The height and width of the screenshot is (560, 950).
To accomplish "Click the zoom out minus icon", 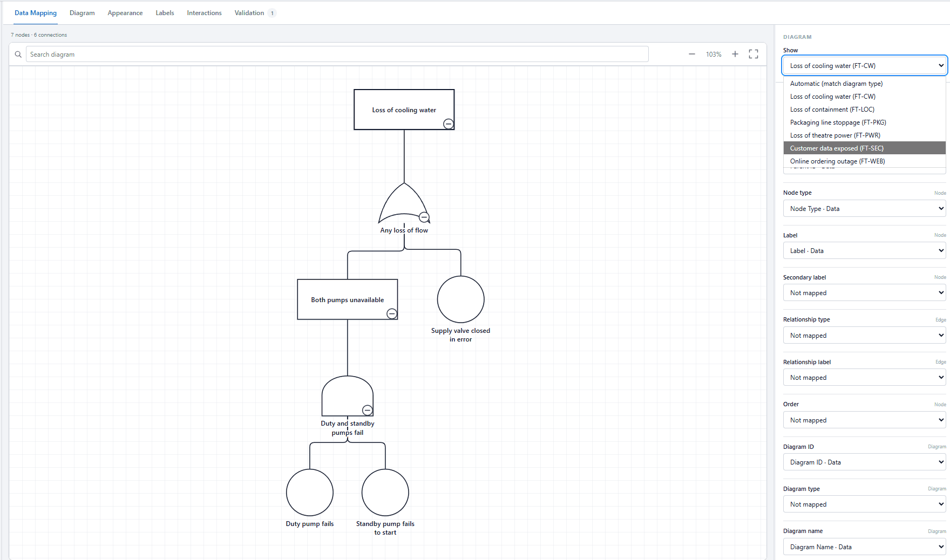I will tap(691, 54).
